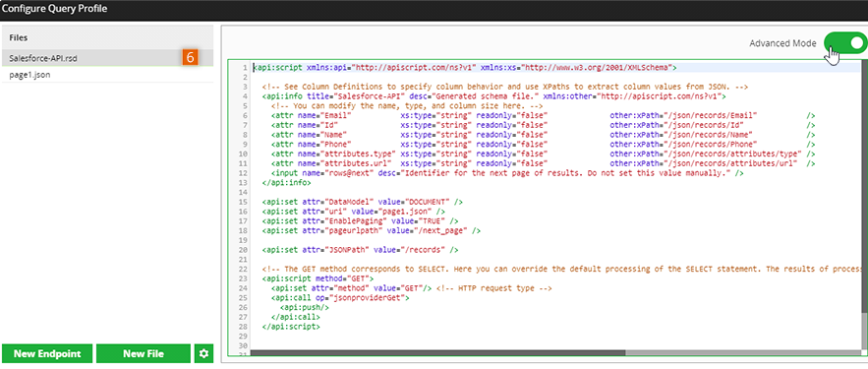Image resolution: width=868 pixels, height=369 pixels.
Task: Add a New File
Action: point(144,353)
